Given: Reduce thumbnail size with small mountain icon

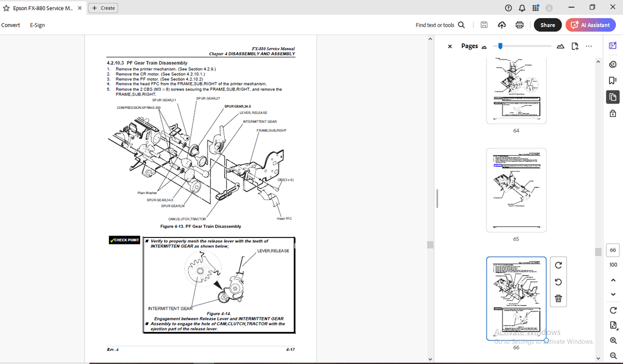Looking at the screenshot, I should coord(484,47).
